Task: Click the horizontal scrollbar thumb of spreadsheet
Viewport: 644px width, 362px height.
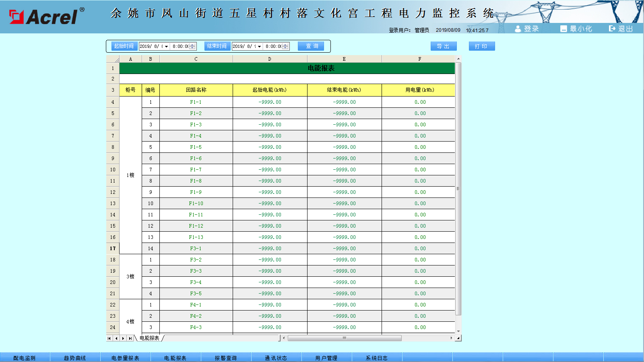Action: (345, 338)
